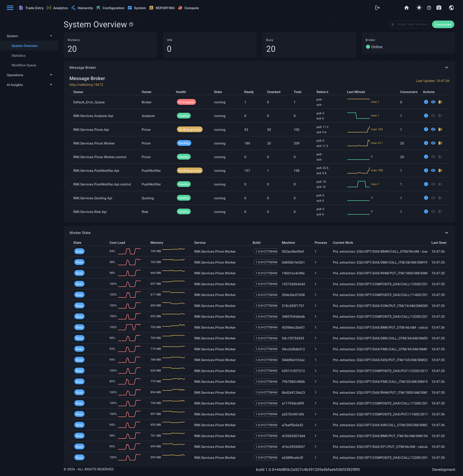Show info for Default_Error_Queue
This screenshot has width=463, height=476.
click(x=426, y=102)
